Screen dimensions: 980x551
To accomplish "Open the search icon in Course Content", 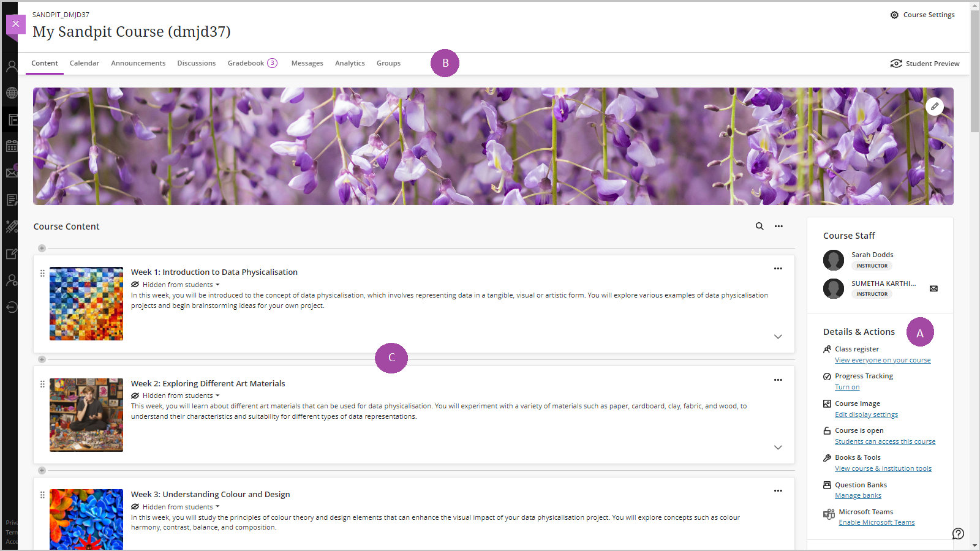I will 759,226.
